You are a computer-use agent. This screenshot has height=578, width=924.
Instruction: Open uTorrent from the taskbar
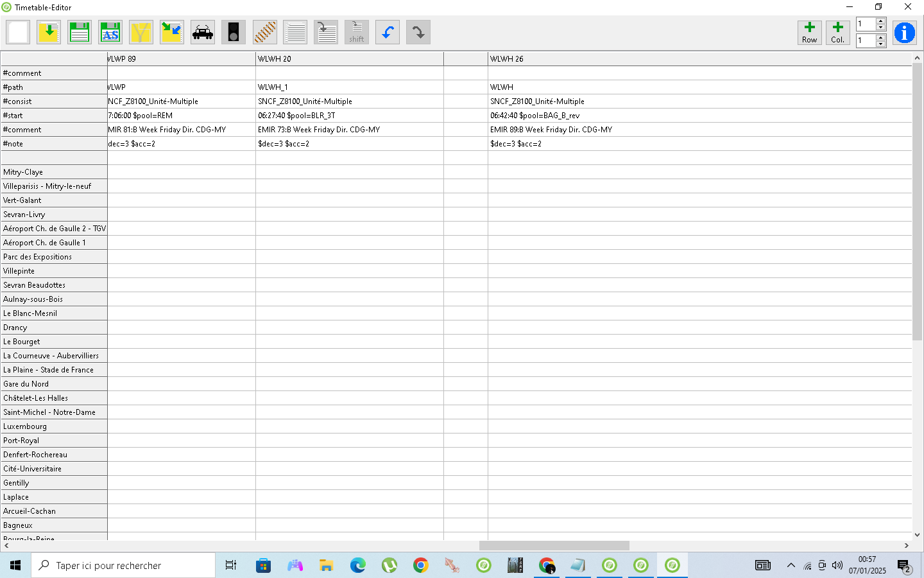(389, 565)
